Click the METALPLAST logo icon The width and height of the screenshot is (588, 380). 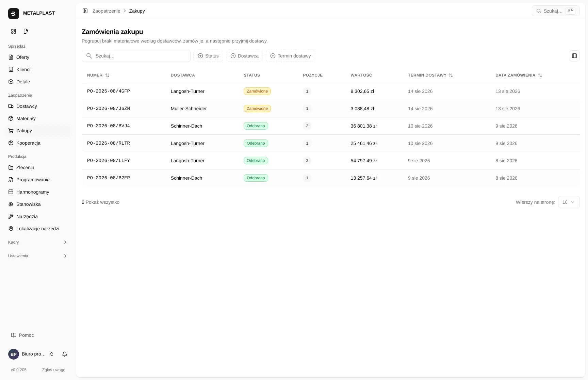14,13
